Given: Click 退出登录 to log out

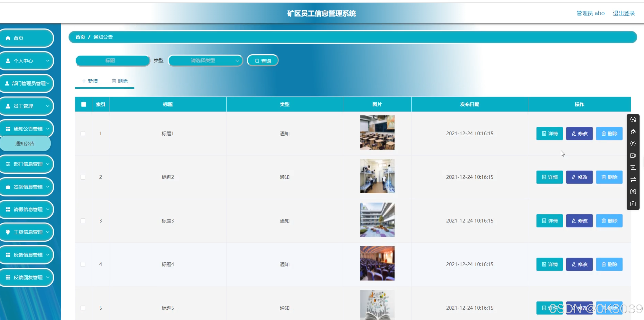Looking at the screenshot, I should pyautogui.click(x=623, y=13).
